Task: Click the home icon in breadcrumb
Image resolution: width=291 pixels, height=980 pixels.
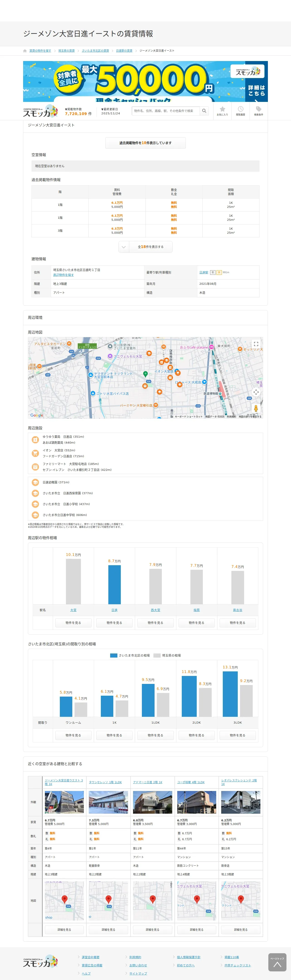Action: (25, 51)
